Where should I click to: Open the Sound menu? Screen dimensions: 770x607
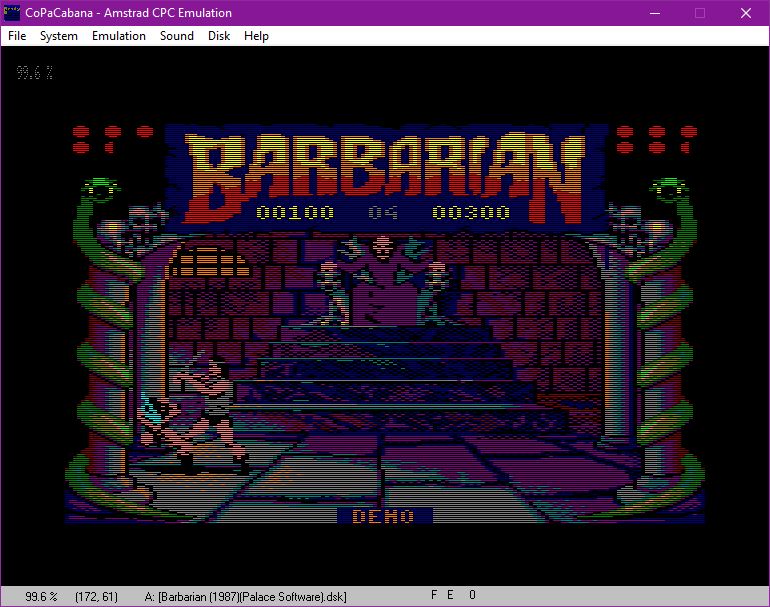pos(177,36)
